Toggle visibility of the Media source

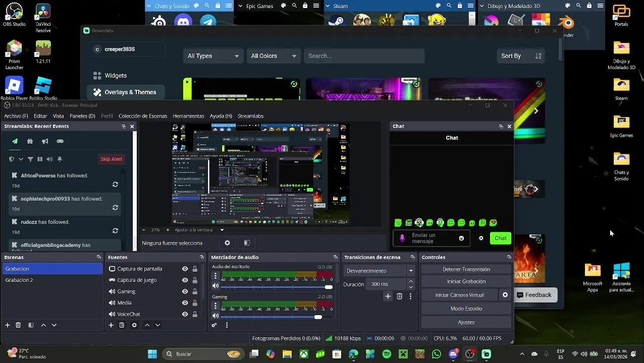tap(185, 302)
